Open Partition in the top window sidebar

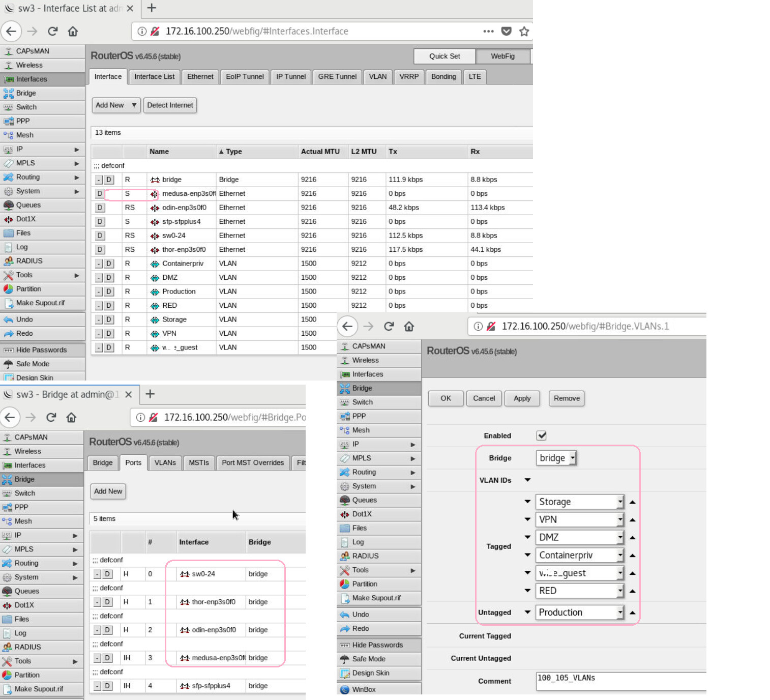[x=42, y=289]
